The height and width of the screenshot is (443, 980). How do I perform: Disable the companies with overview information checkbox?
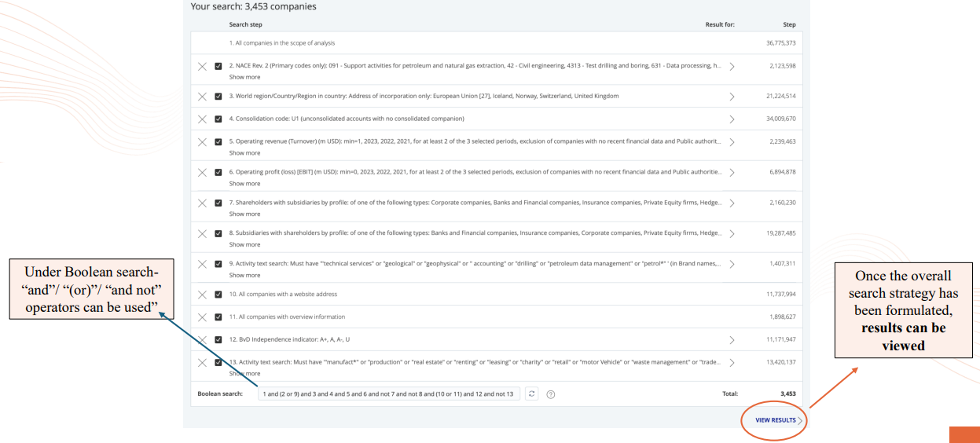218,317
